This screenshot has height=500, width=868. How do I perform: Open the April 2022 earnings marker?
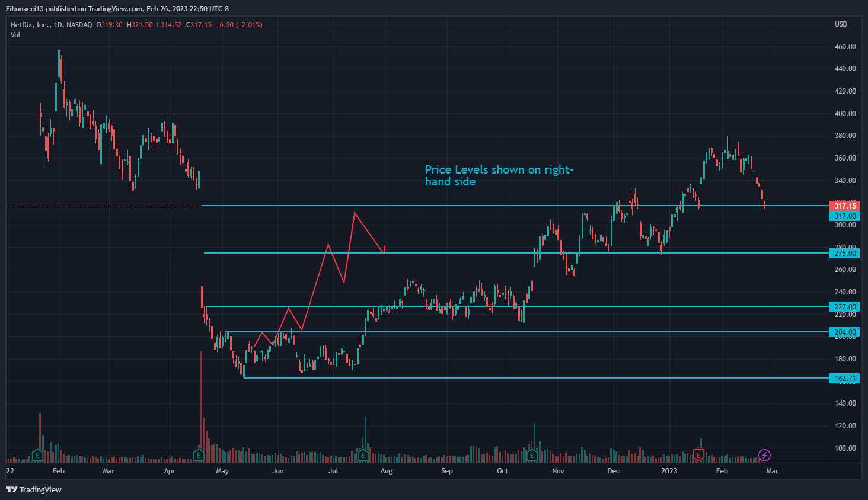point(199,455)
